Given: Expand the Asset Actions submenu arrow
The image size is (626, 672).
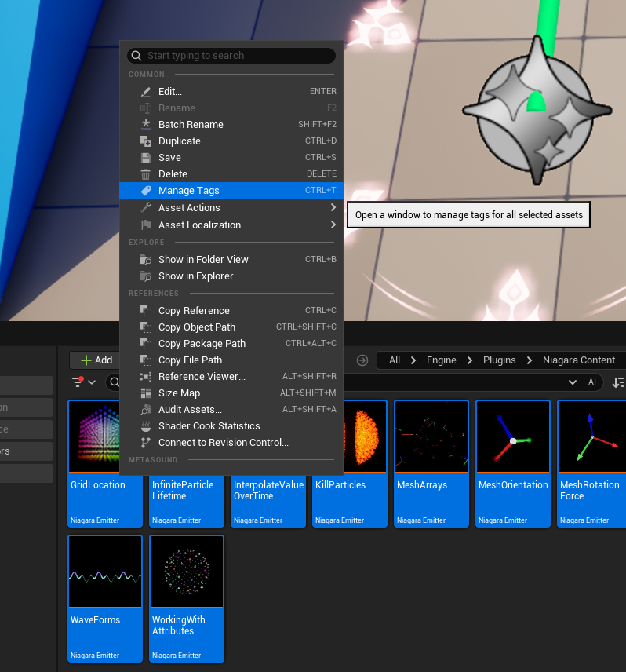Looking at the screenshot, I should tap(333, 207).
